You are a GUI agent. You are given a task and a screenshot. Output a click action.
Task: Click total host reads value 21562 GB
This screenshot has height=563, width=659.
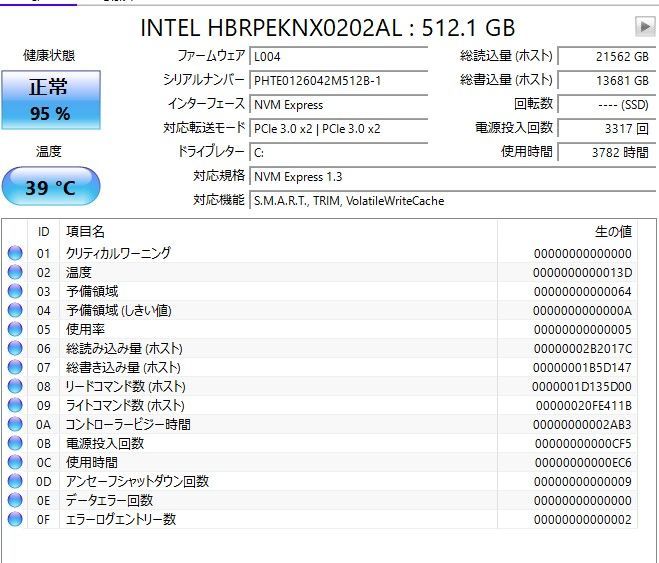pyautogui.click(x=606, y=56)
